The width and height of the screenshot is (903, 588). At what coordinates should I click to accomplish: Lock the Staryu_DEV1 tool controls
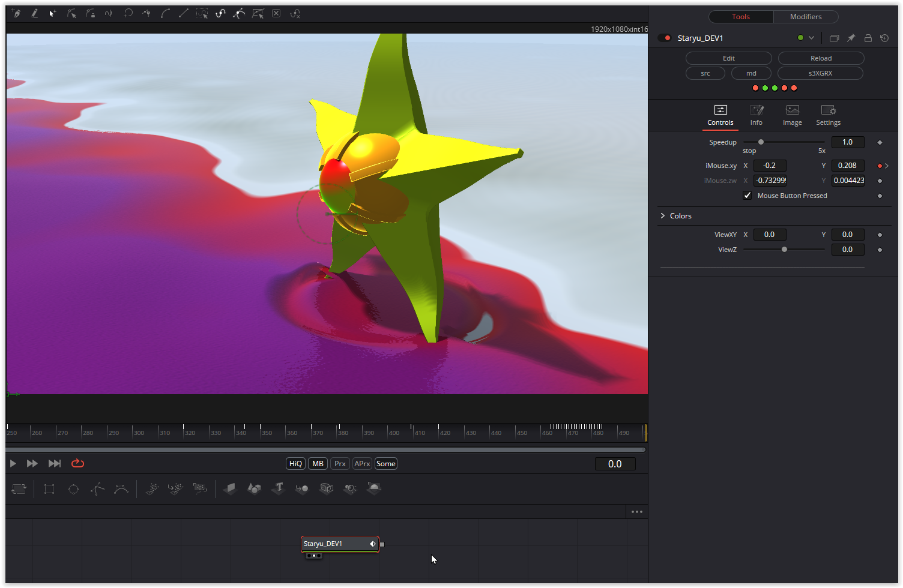pyautogui.click(x=868, y=38)
